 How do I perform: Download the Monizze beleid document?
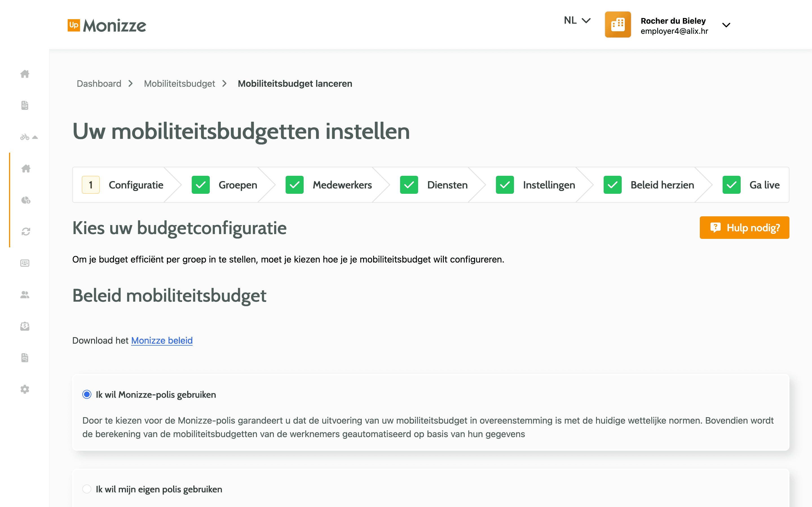pyautogui.click(x=162, y=340)
